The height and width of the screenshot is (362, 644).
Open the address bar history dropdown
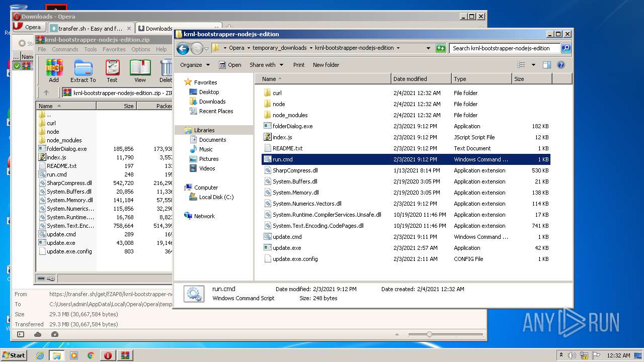(x=428, y=48)
